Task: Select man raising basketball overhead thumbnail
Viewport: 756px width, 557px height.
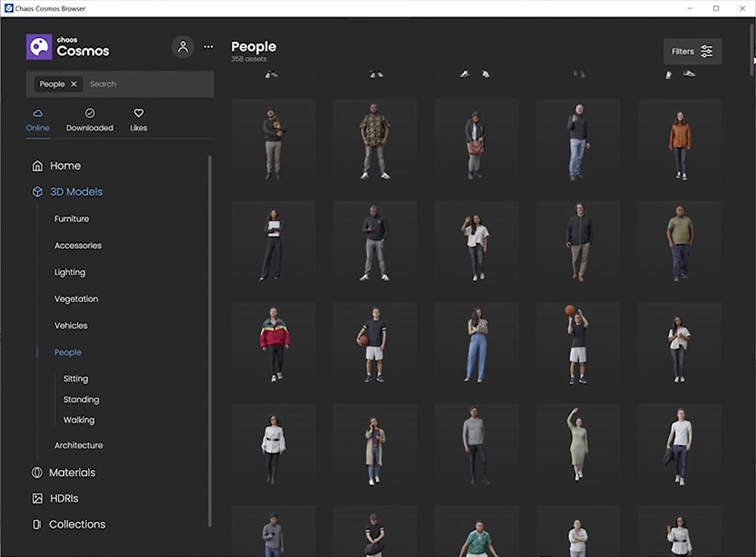Action: click(x=578, y=344)
